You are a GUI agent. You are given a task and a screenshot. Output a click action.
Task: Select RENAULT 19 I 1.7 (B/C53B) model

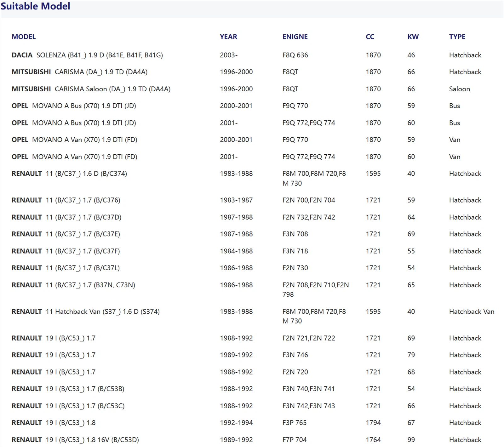tap(68, 389)
